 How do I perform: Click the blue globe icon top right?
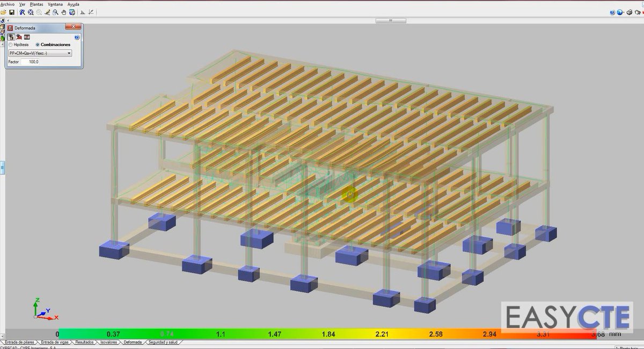619,12
